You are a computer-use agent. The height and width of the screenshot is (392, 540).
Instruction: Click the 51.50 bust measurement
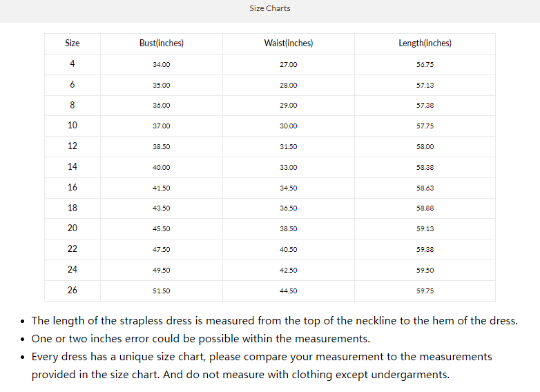pyautogui.click(x=162, y=291)
